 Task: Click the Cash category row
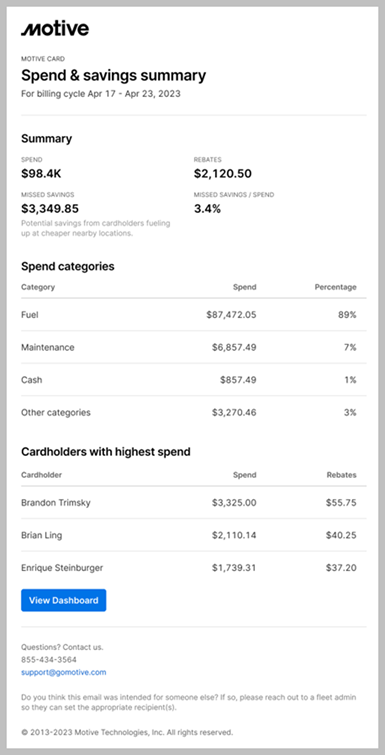193,380
